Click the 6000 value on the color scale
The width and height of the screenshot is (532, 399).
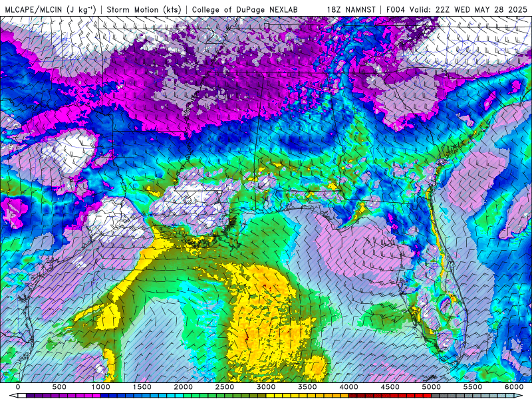514,387
